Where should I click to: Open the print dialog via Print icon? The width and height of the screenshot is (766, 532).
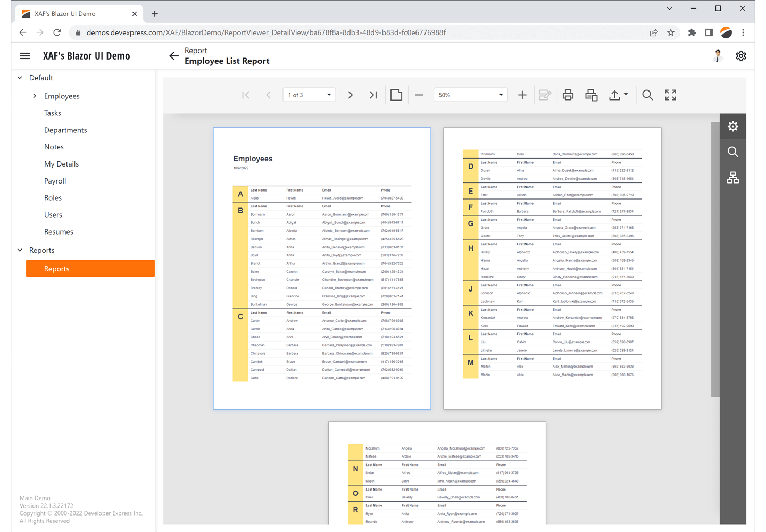click(x=568, y=95)
